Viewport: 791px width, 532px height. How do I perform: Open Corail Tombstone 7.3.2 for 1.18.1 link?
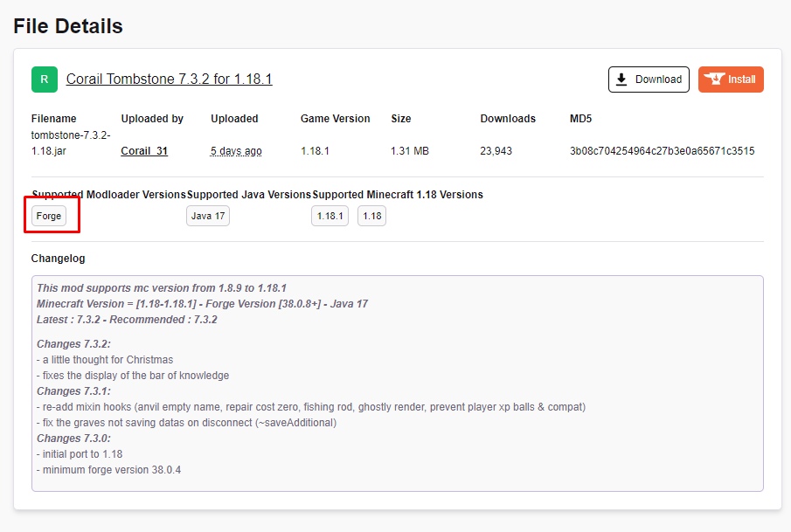coord(169,79)
